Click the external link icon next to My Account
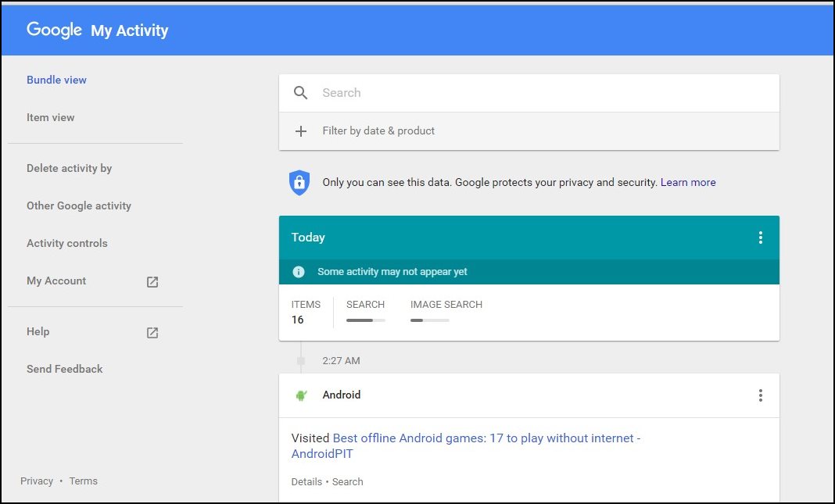This screenshot has height=504, width=835. [x=153, y=282]
